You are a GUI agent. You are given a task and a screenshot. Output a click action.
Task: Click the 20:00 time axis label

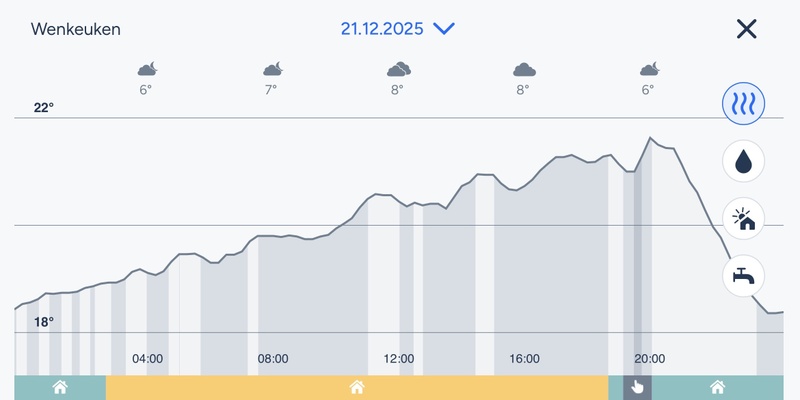pos(649,359)
